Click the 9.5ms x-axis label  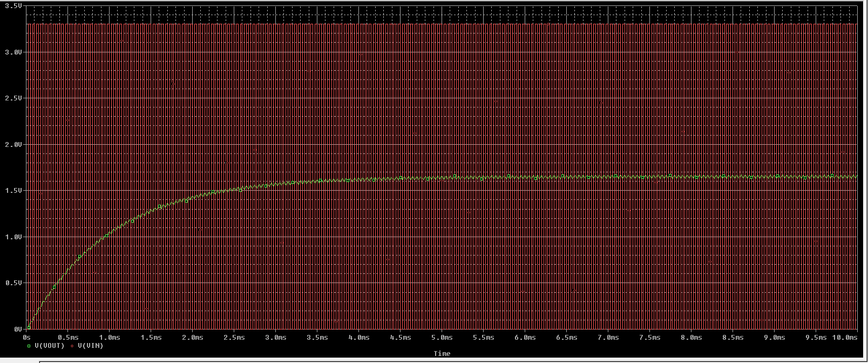coord(816,338)
